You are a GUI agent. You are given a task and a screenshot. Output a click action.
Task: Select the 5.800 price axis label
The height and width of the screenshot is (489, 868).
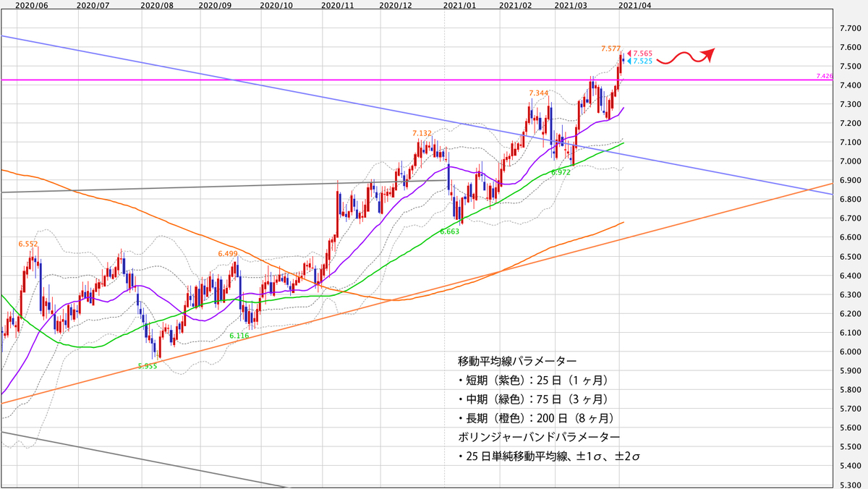pos(849,390)
